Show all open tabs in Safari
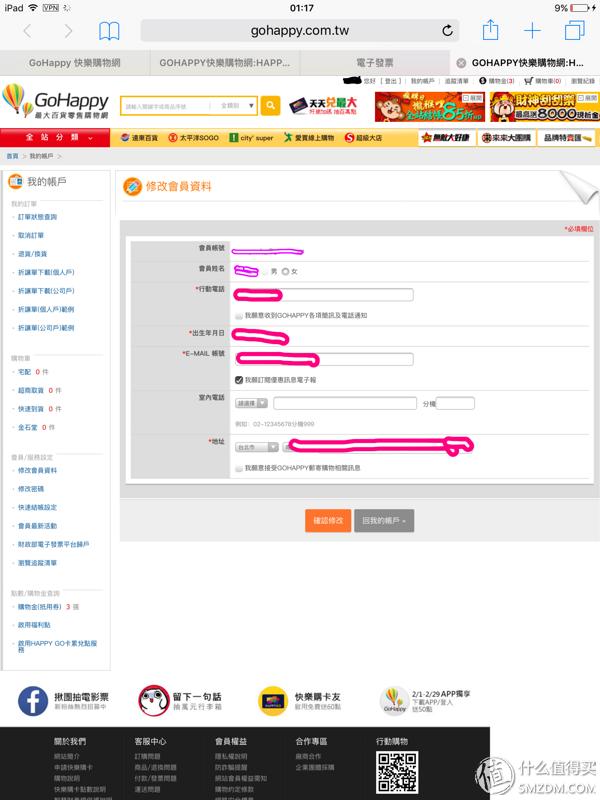 (575, 31)
